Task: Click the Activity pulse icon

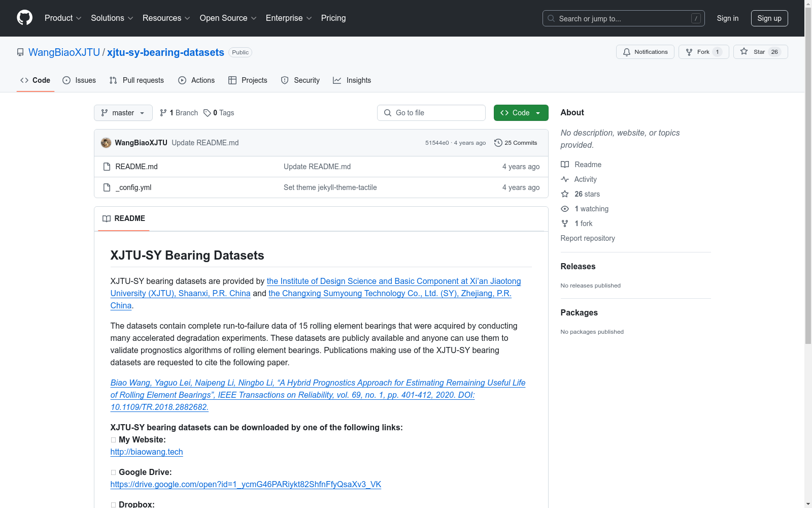Action: [x=565, y=179]
